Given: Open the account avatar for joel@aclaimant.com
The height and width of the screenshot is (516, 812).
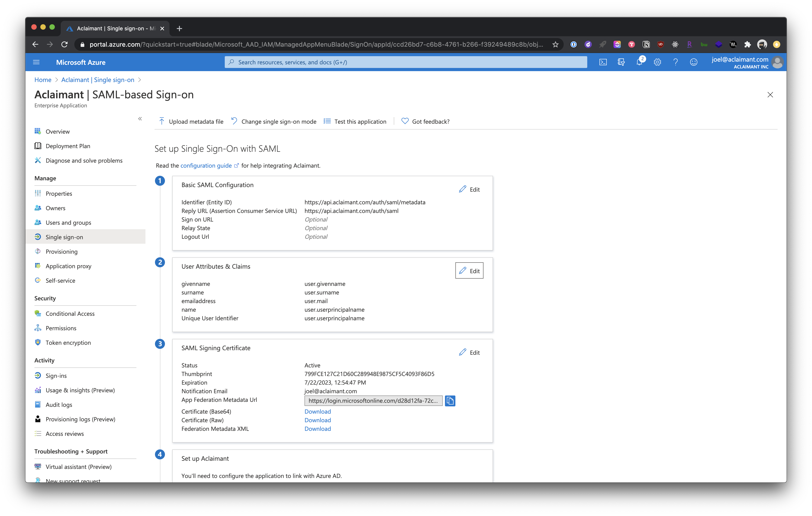Looking at the screenshot, I should [x=777, y=62].
